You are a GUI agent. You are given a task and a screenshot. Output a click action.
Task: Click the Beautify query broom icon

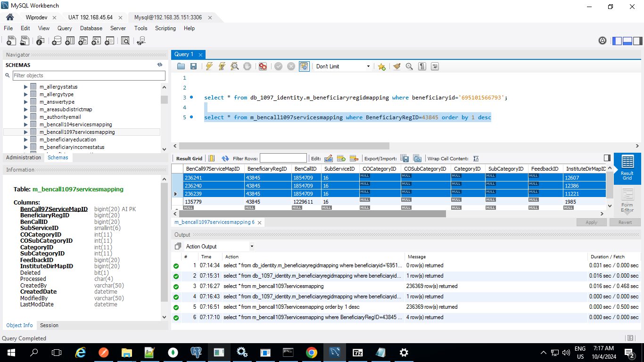(x=396, y=66)
